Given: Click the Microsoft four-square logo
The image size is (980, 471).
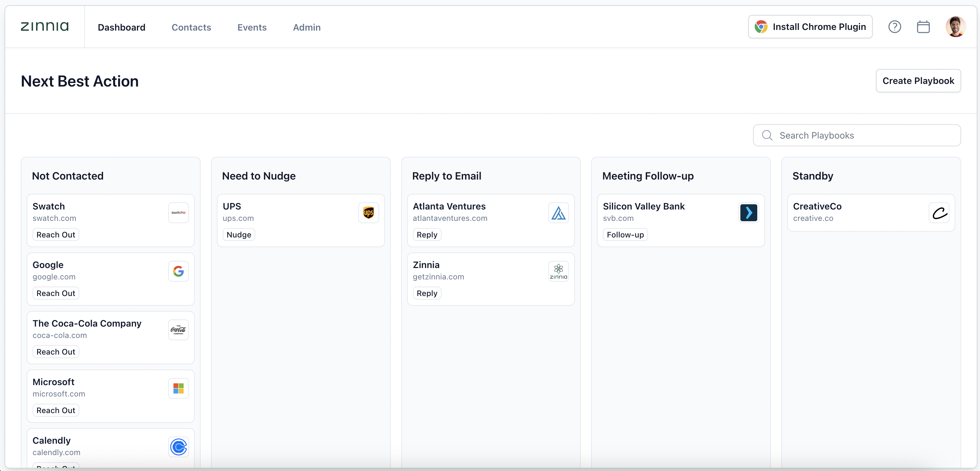Looking at the screenshot, I should click(179, 388).
